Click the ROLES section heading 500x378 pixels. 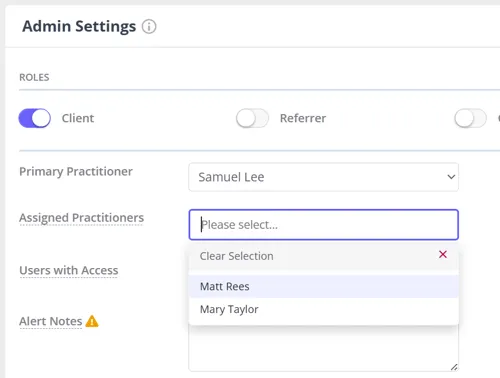[x=34, y=77]
